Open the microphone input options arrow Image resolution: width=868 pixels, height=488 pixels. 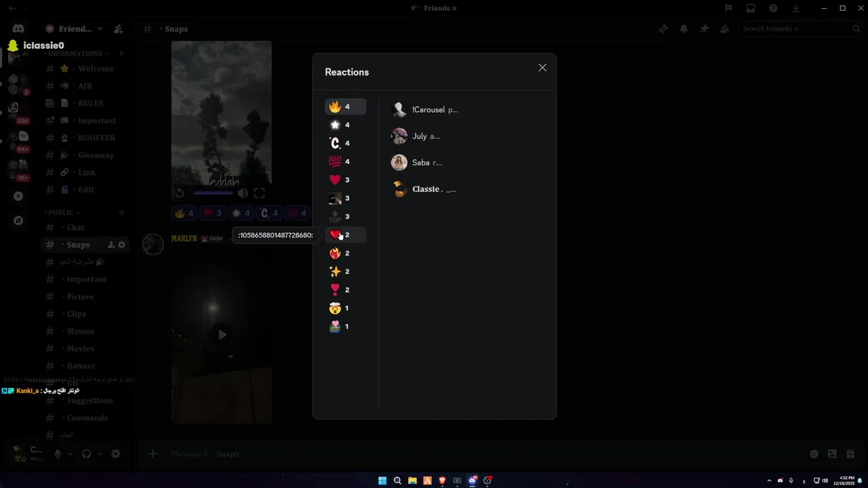(71, 454)
